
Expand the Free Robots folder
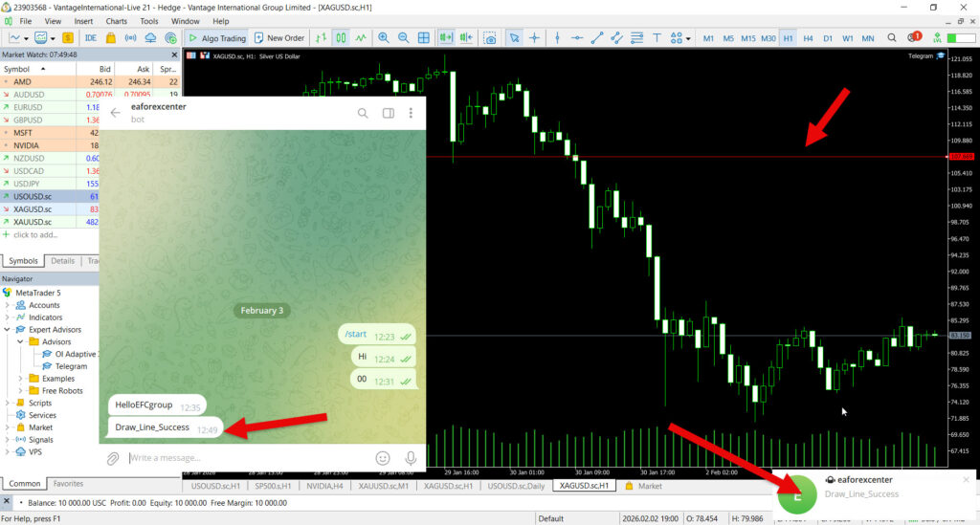click(x=21, y=390)
